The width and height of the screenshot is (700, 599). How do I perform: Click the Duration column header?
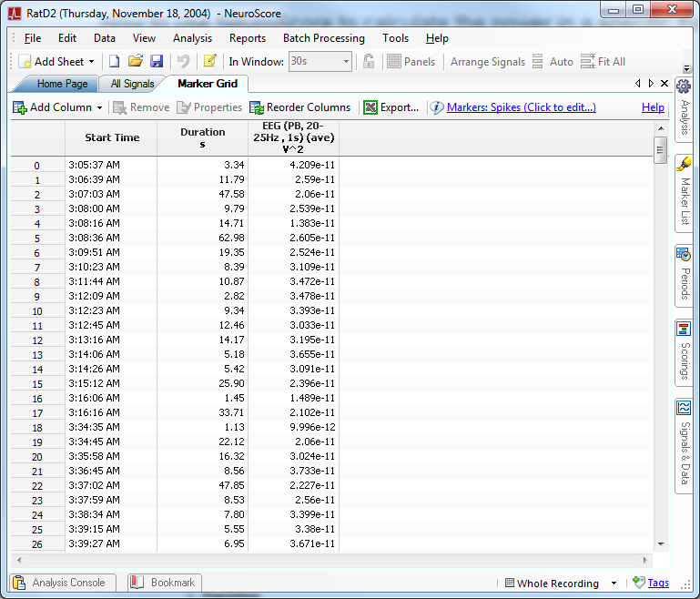tap(203, 138)
